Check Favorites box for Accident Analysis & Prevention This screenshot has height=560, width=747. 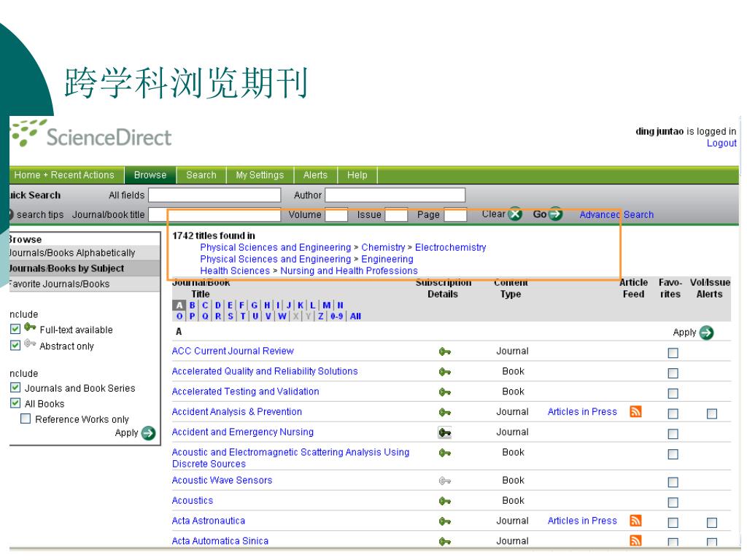click(673, 414)
